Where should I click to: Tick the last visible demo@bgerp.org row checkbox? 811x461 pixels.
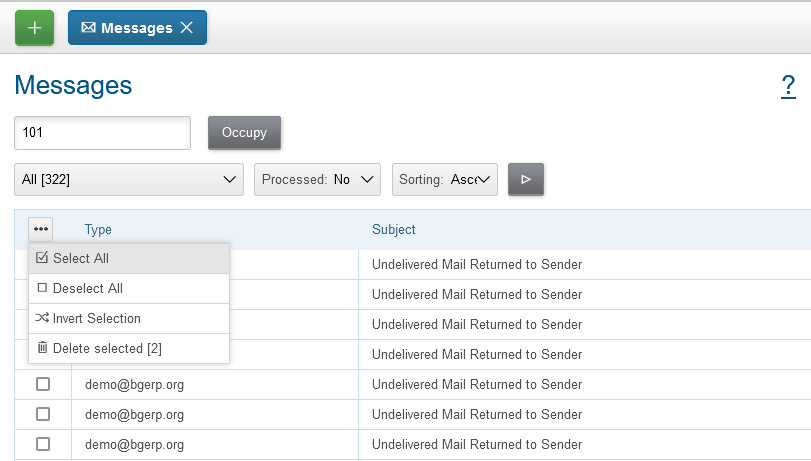[43, 444]
